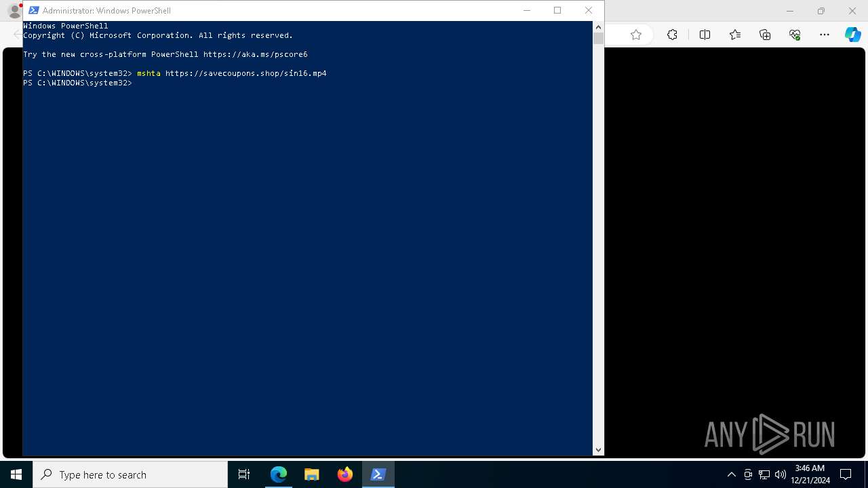
Task: Open Edge favorites list icon
Action: [x=735, y=35]
